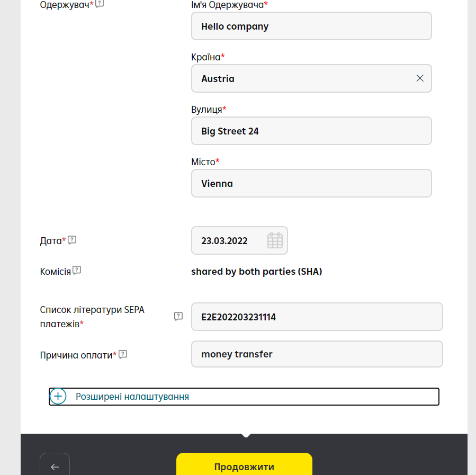This screenshot has height=475, width=476.
Task: Focus the Ім'я Одержувача field with Hello company
Action: [311, 26]
